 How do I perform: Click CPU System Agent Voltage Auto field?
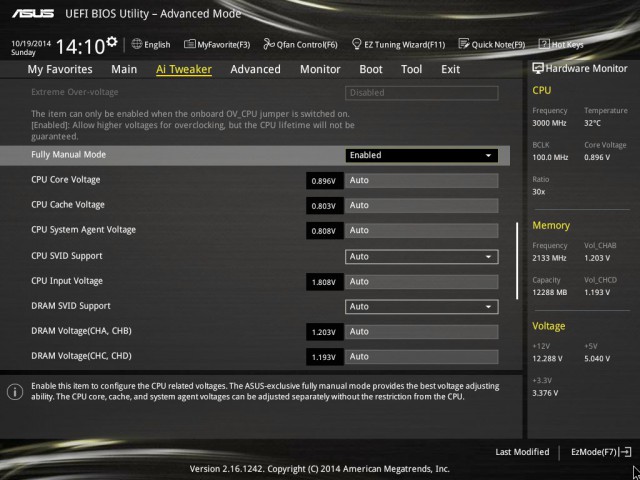(x=422, y=230)
